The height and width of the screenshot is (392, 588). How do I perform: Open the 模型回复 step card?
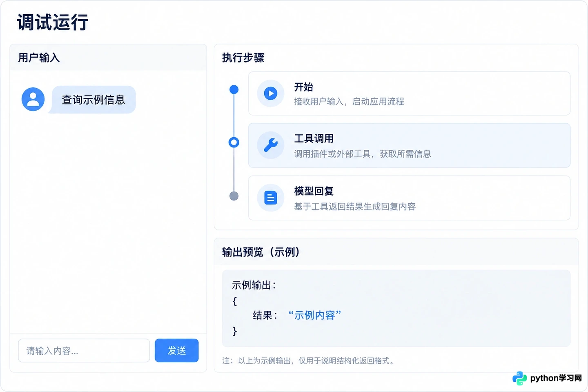409,198
